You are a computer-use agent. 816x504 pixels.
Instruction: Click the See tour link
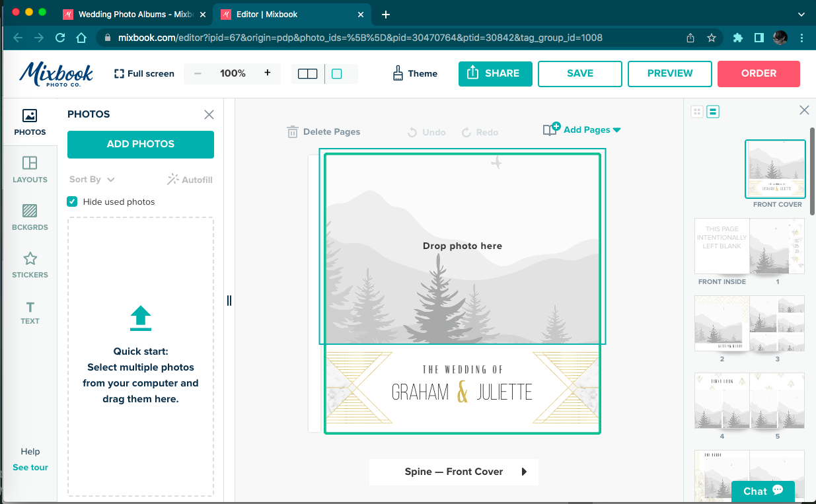(x=30, y=467)
